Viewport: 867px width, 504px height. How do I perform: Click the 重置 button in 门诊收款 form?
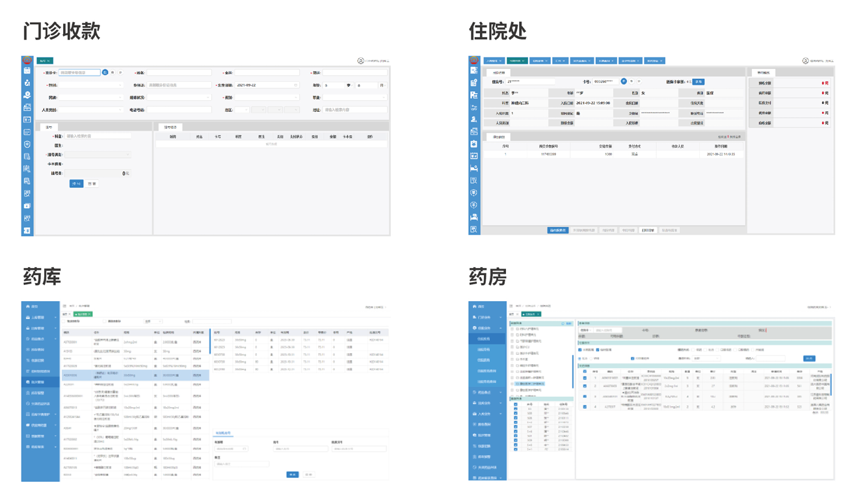click(92, 184)
